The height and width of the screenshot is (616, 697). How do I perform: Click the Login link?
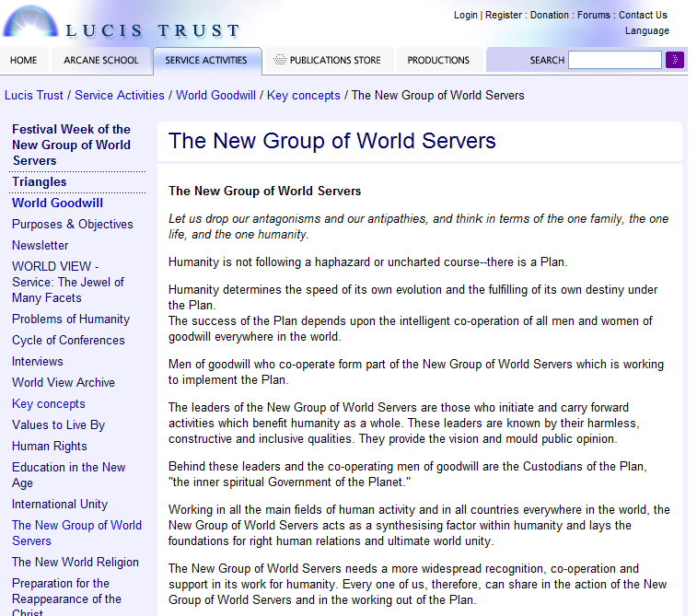click(465, 15)
